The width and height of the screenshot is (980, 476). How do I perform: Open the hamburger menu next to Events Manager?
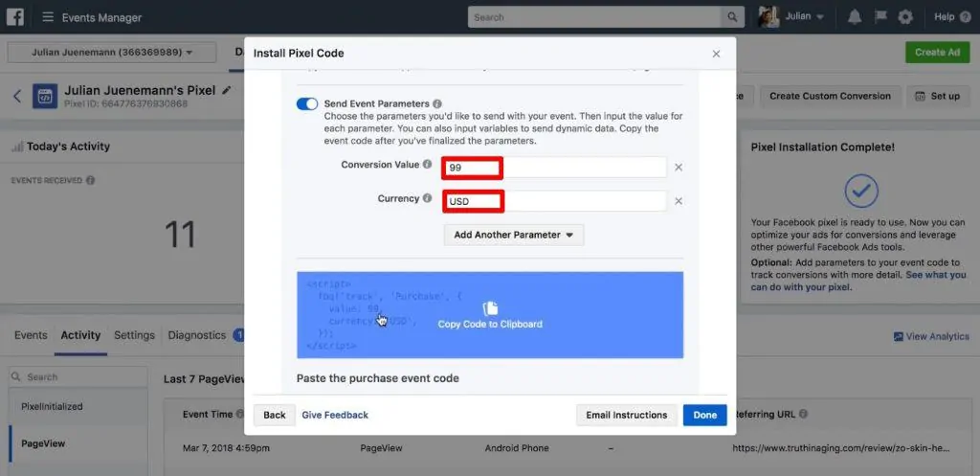click(48, 17)
